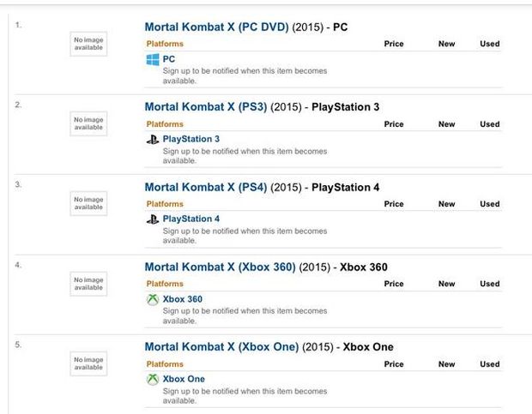Click the PS3 result's No image thumbnail
532x414 pixels.
click(88, 123)
